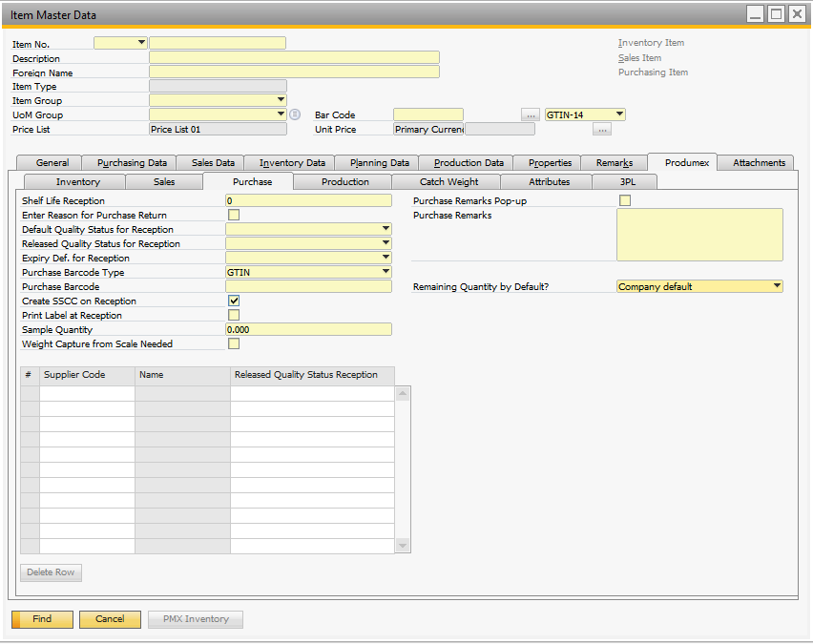Click the Unit Price ellipsis button
This screenshot has width=813, height=644.
[601, 130]
